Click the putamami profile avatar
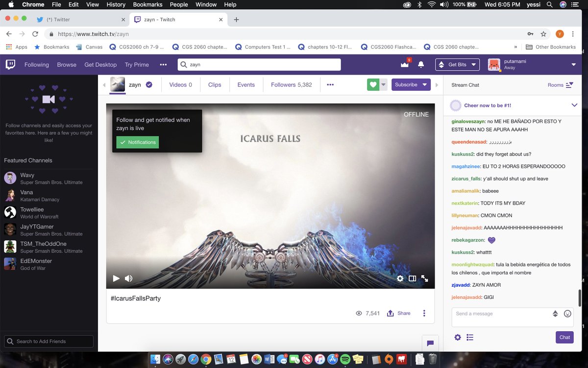 494,64
